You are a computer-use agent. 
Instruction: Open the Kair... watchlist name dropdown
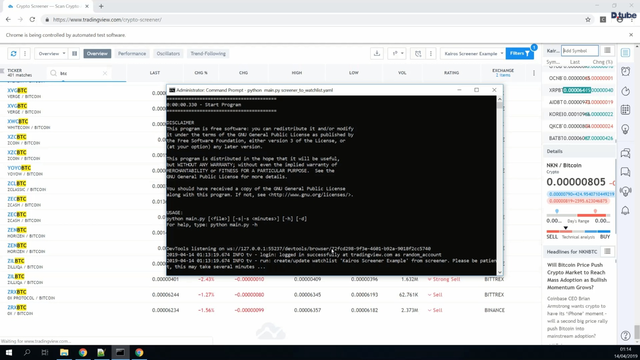point(553,51)
